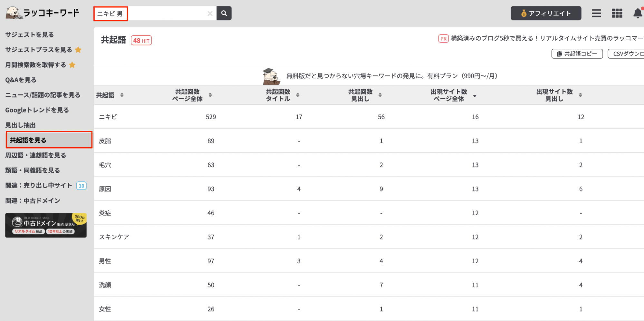Click the 共起語コピー button
This screenshot has width=644, height=321.
577,54
